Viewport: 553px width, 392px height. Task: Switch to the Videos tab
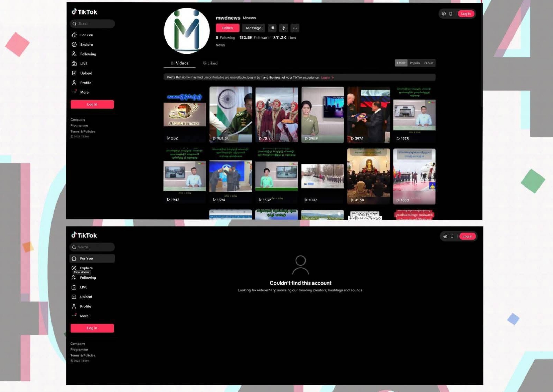(179, 63)
